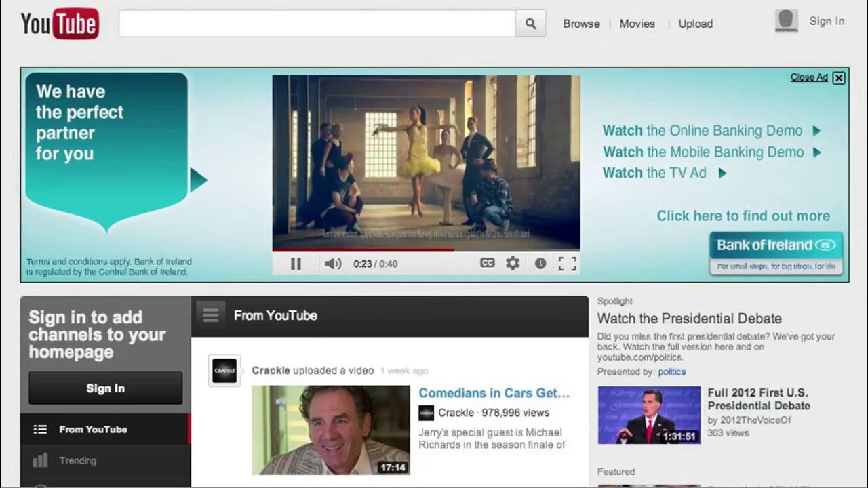Viewport: 868px width, 488px height.
Task: Open the From YouTube header menu icon
Action: point(211,315)
